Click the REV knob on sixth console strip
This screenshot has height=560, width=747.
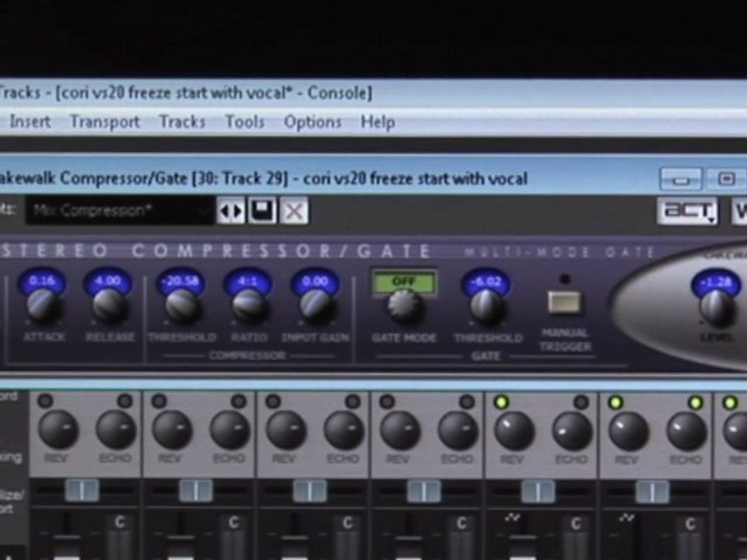coord(629,432)
